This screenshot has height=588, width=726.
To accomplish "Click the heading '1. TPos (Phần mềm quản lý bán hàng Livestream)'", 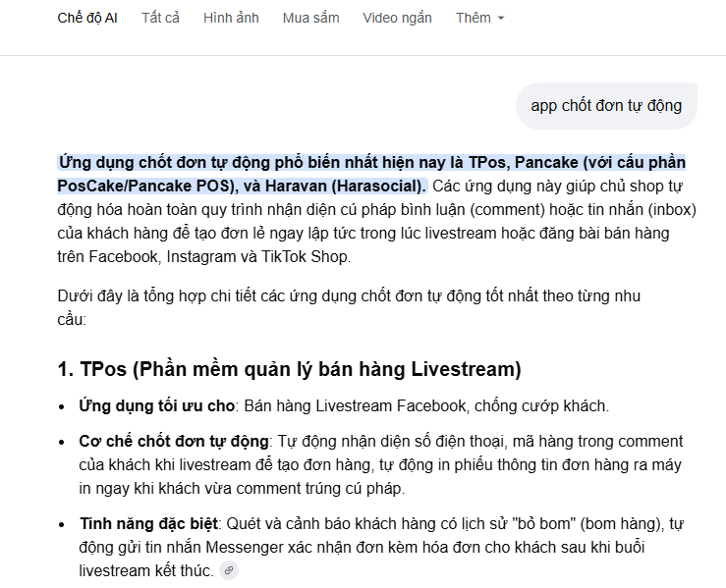I will [290, 369].
